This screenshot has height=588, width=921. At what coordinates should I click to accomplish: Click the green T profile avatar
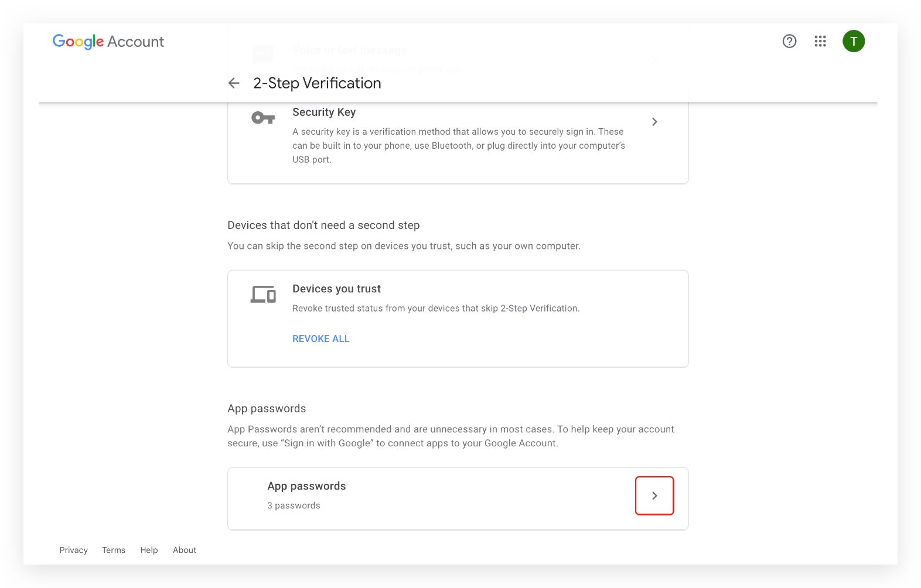(x=854, y=41)
